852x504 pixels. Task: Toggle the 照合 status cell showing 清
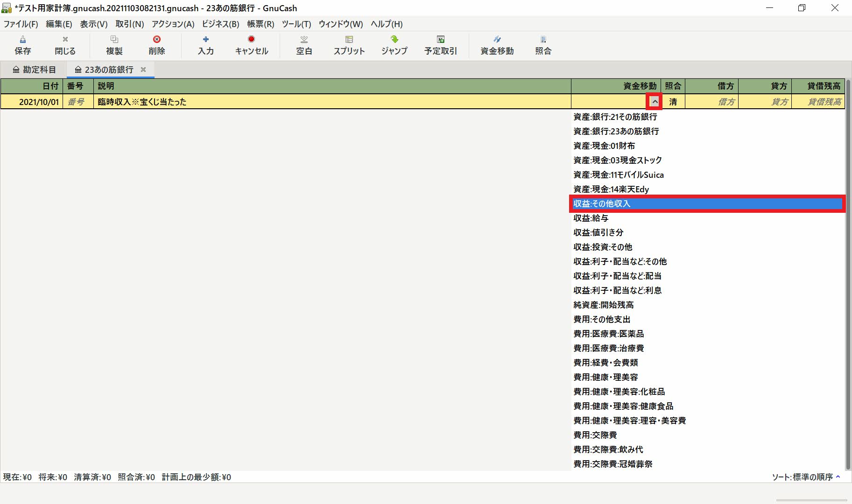pos(673,102)
